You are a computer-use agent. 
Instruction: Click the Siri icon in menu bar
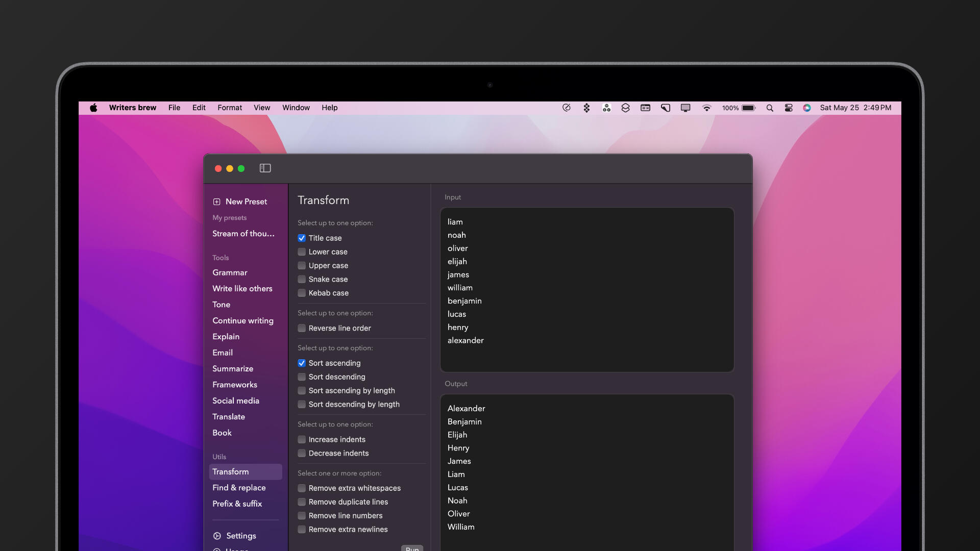807,108
